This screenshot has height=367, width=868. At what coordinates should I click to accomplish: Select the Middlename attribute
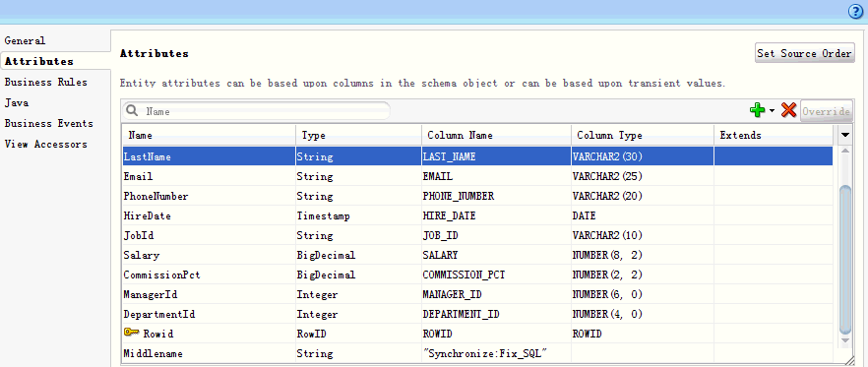point(154,353)
